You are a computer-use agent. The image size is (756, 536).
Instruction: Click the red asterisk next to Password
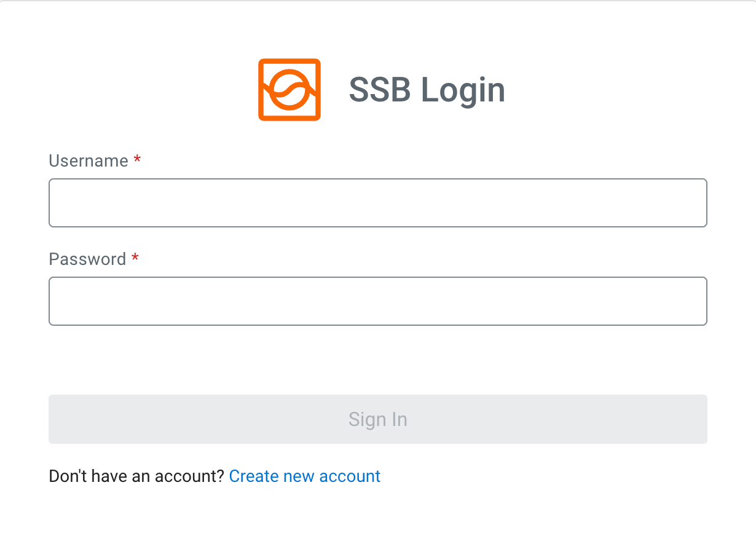[135, 258]
